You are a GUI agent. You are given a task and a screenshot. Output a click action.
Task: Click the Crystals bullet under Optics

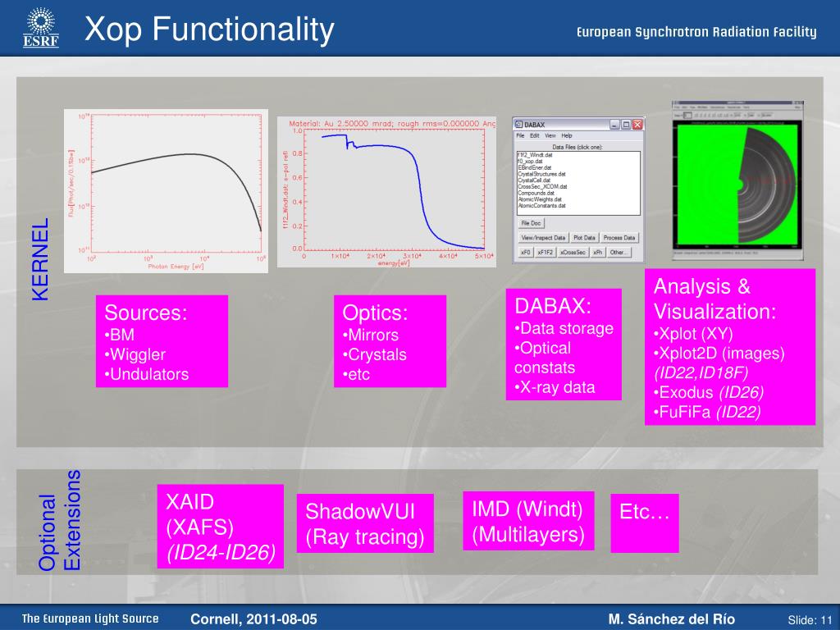pyautogui.click(x=374, y=354)
